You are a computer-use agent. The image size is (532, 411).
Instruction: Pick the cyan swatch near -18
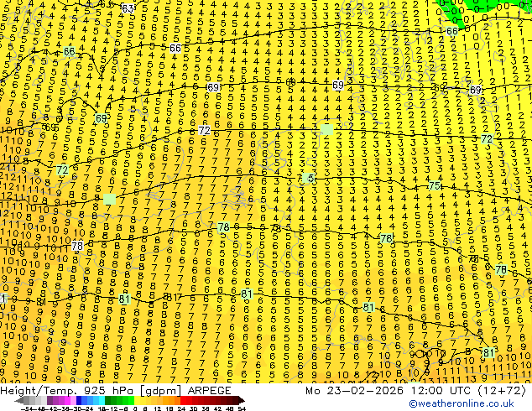tap(102, 400)
